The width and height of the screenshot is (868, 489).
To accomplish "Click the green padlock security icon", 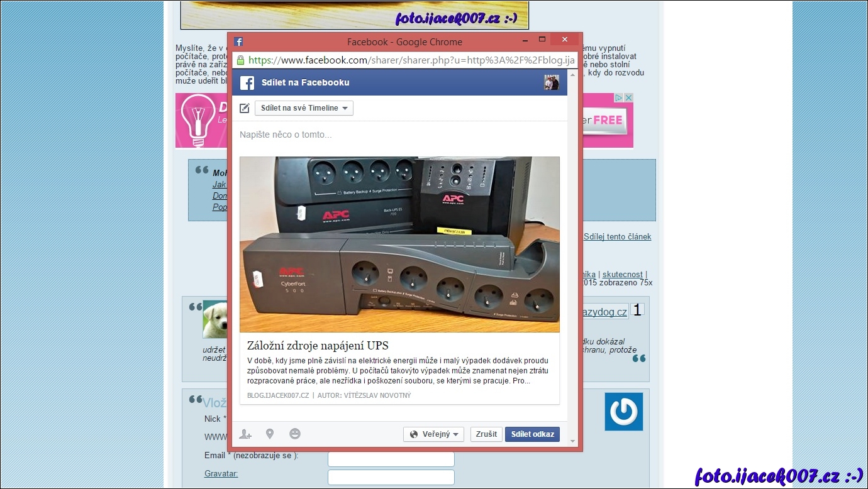I will pyautogui.click(x=240, y=60).
